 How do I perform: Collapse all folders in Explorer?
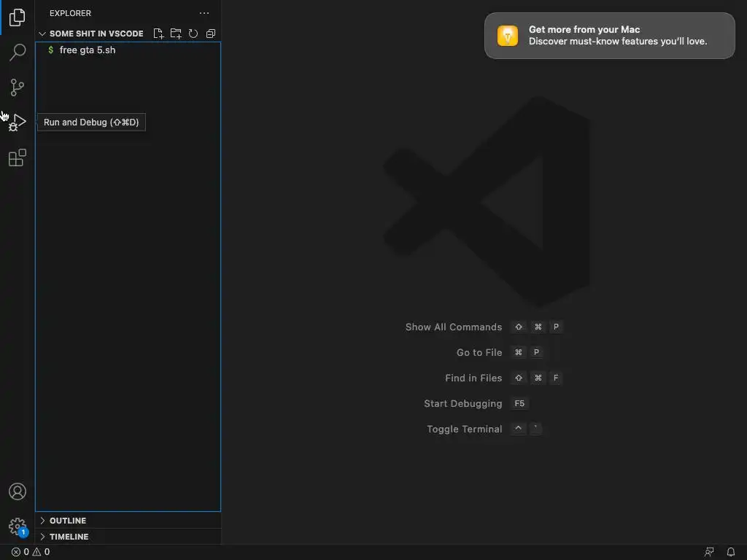[211, 34]
